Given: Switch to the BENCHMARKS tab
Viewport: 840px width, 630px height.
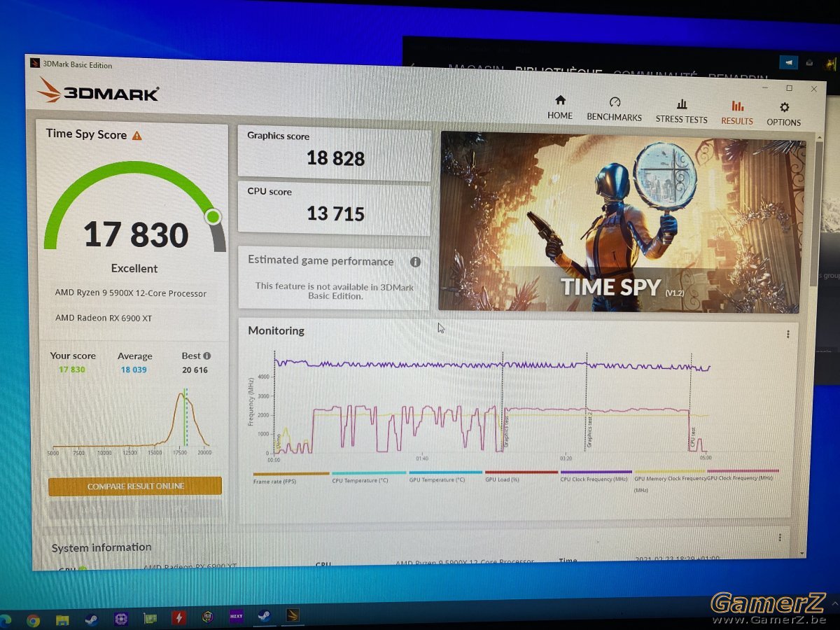Looking at the screenshot, I should coord(614,109).
